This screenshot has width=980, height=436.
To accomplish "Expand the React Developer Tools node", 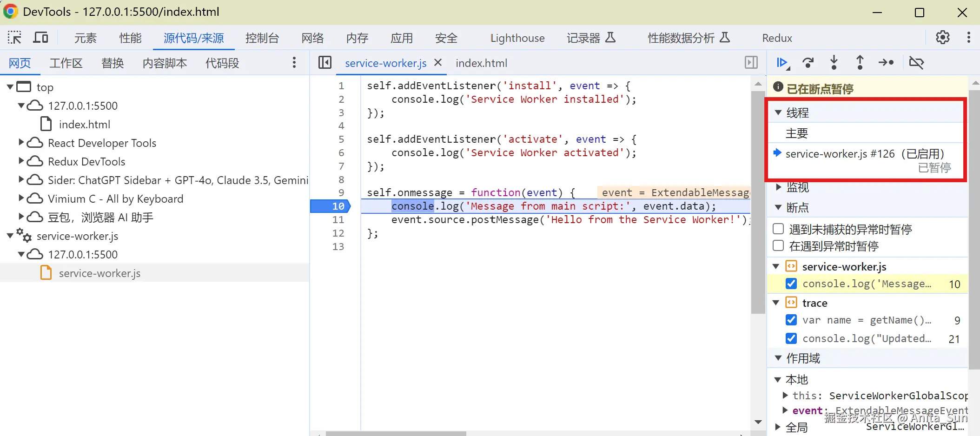I will point(21,142).
